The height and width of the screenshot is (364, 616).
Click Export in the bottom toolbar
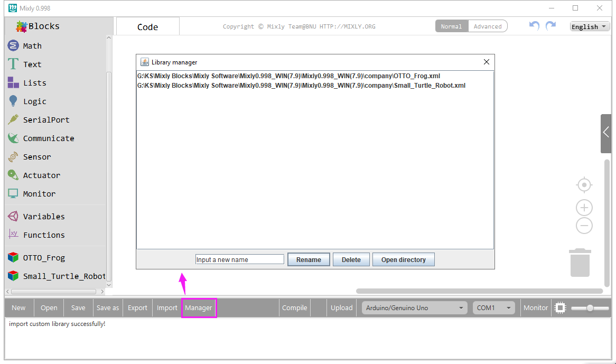pos(137,308)
